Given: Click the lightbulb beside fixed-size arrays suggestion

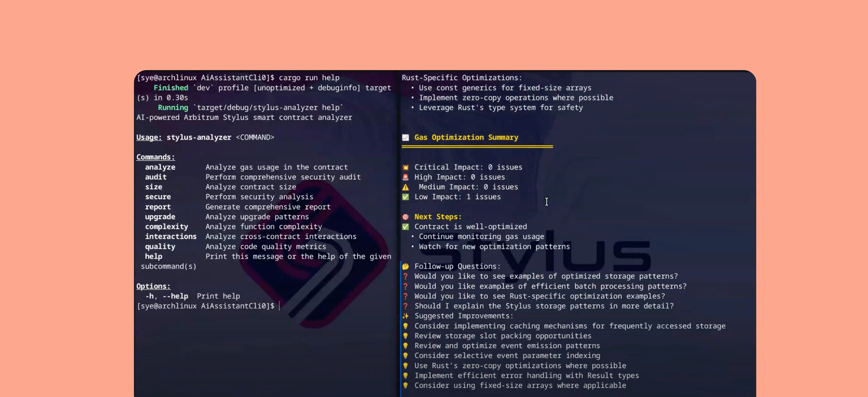Looking at the screenshot, I should [x=405, y=386].
